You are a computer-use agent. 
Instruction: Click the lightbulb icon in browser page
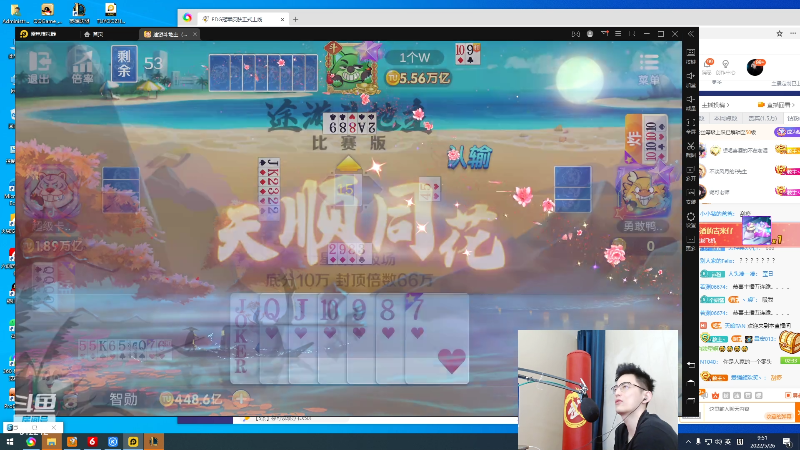click(726, 65)
